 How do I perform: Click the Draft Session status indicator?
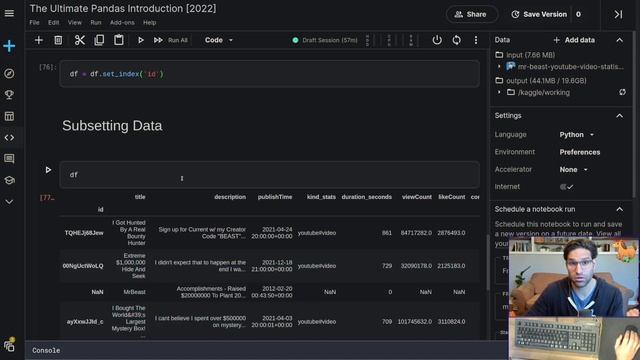325,40
